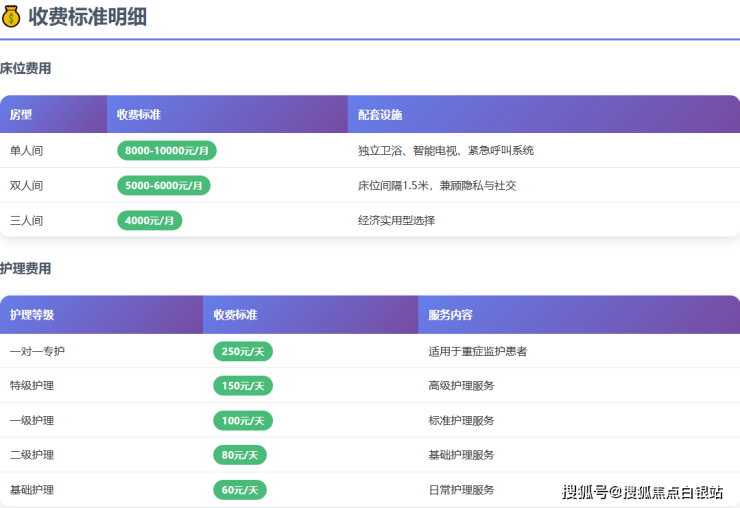Select the 双人间 room type cell
740x508 pixels.
coord(27,186)
